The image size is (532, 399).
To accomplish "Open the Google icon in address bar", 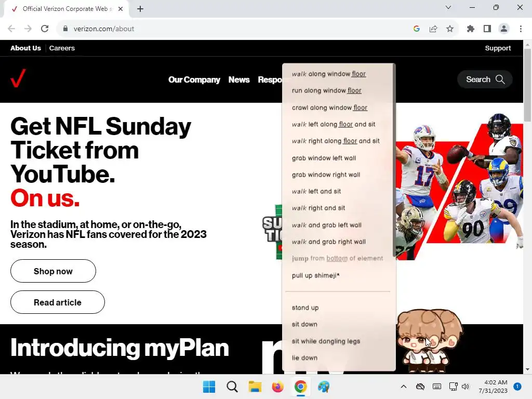I will [x=417, y=29].
